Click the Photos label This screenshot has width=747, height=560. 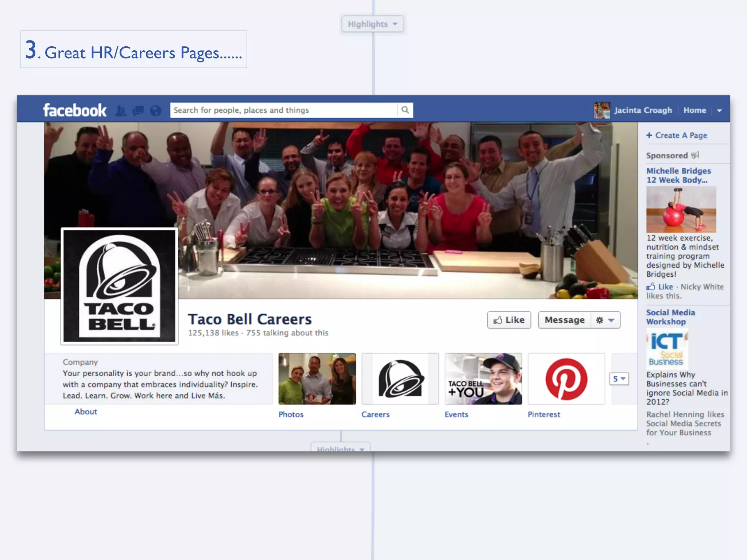[x=291, y=415]
